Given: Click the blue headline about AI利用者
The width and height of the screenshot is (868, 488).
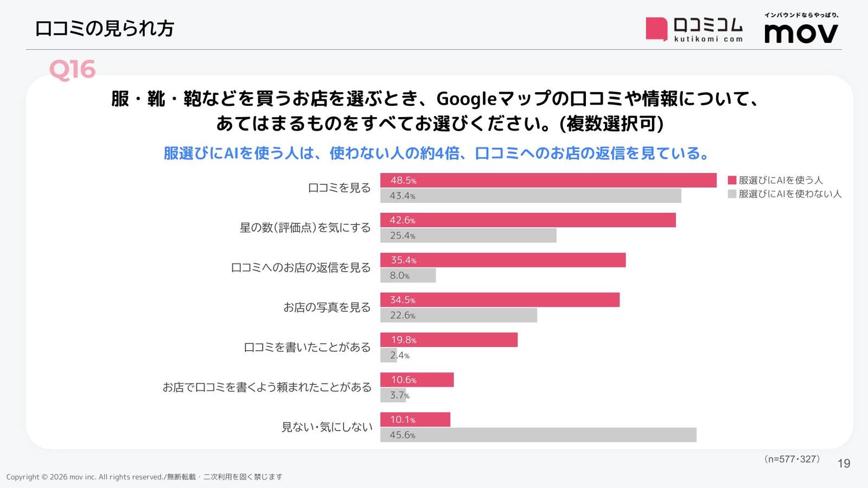Looking at the screenshot, I should [x=437, y=153].
